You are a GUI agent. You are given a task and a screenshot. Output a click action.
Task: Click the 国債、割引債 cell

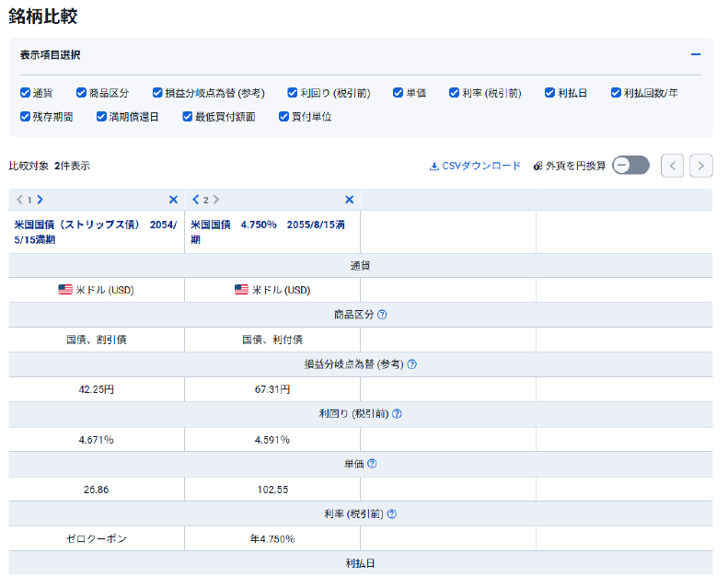[x=96, y=340]
